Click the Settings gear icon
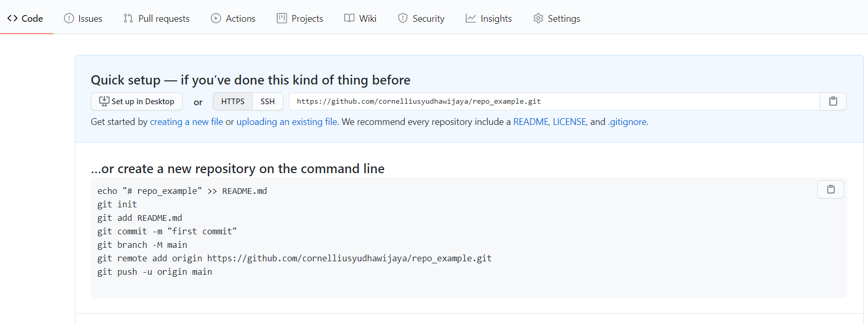 pyautogui.click(x=538, y=18)
